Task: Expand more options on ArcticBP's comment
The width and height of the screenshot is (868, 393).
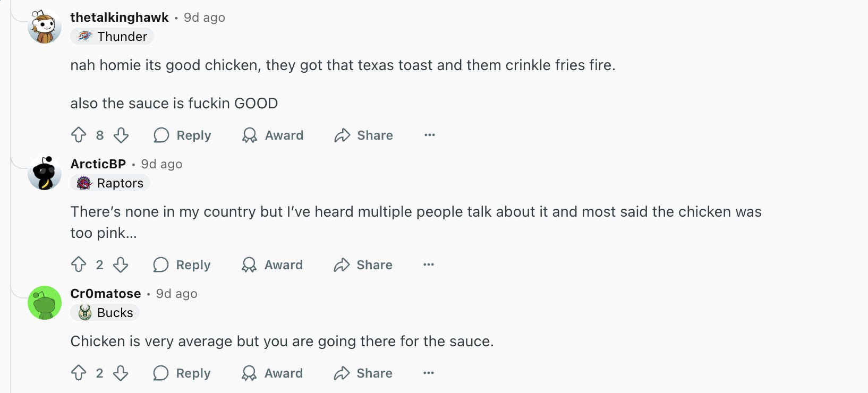Action: (x=429, y=264)
